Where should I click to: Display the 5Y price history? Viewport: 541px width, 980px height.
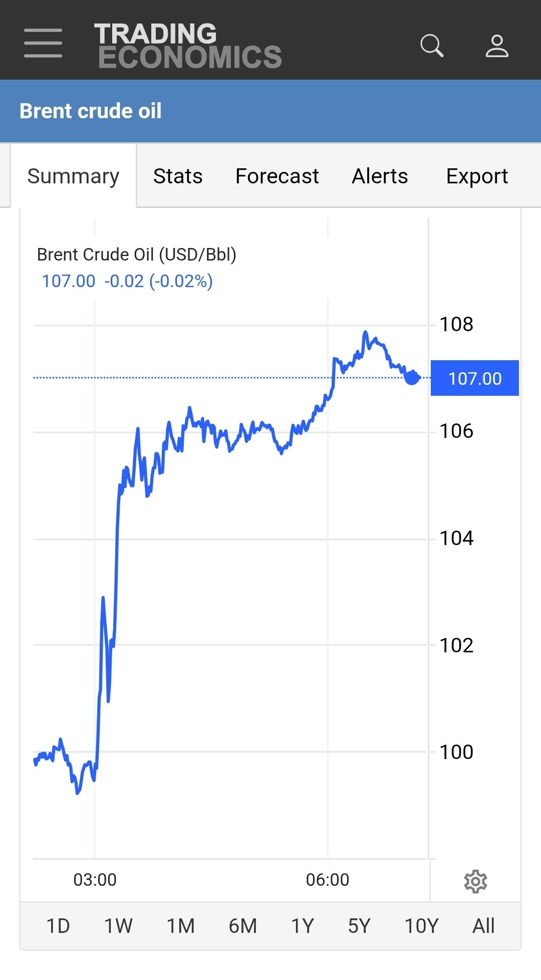click(x=359, y=926)
